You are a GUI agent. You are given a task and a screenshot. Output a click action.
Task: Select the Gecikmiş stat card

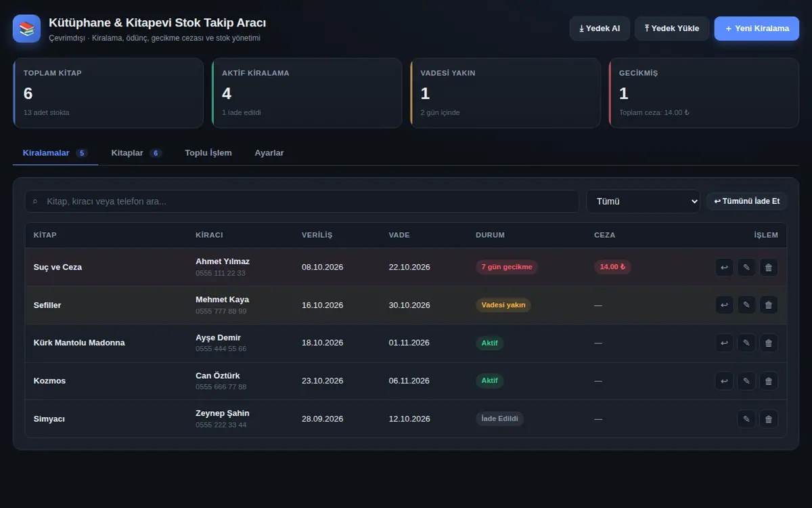[x=704, y=93]
